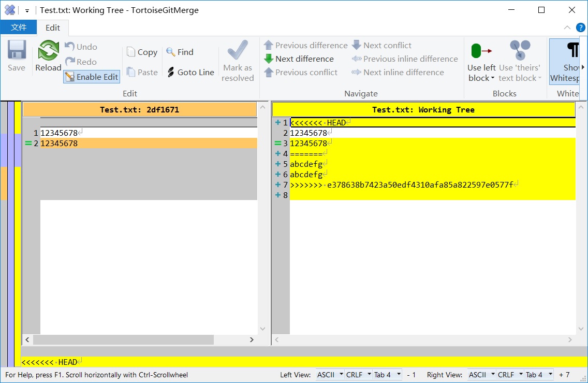The image size is (588, 383).
Task: Go to Next inline difference
Action: tap(398, 72)
